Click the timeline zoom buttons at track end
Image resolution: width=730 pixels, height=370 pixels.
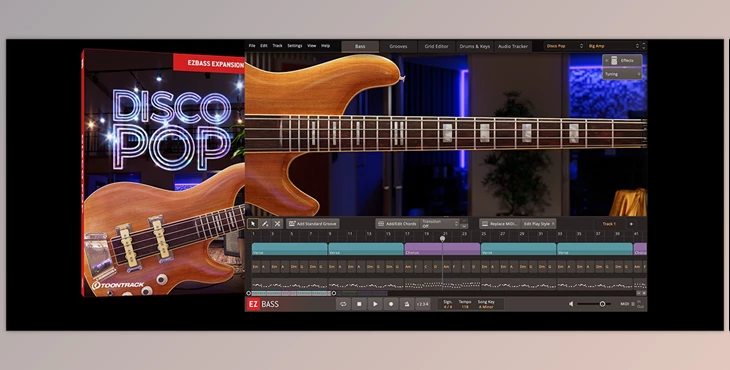[x=641, y=293]
